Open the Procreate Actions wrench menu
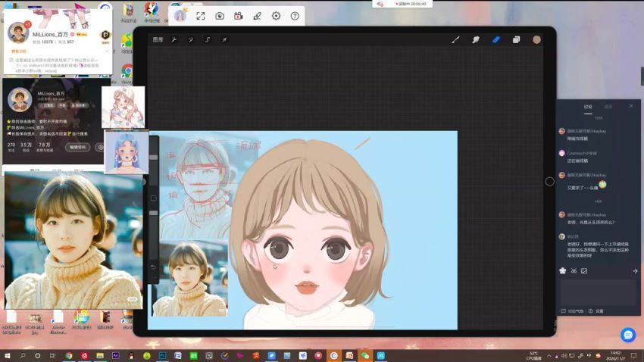 point(174,39)
